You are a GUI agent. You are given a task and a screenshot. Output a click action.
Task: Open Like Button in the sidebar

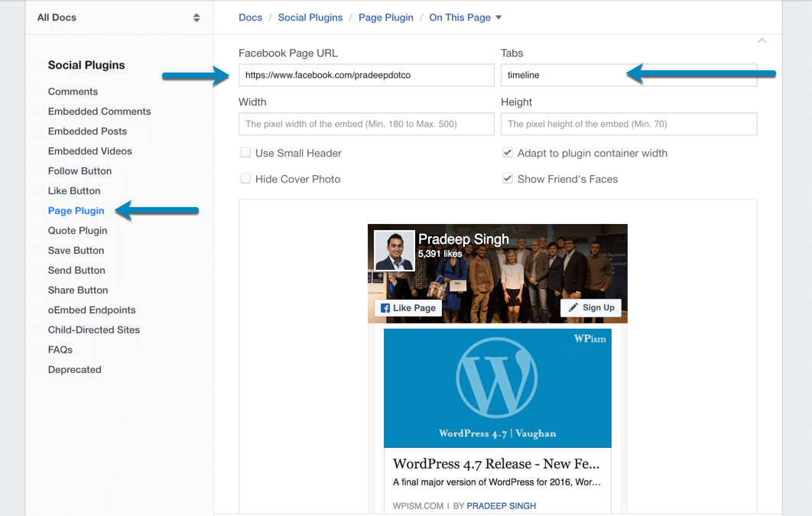[74, 191]
